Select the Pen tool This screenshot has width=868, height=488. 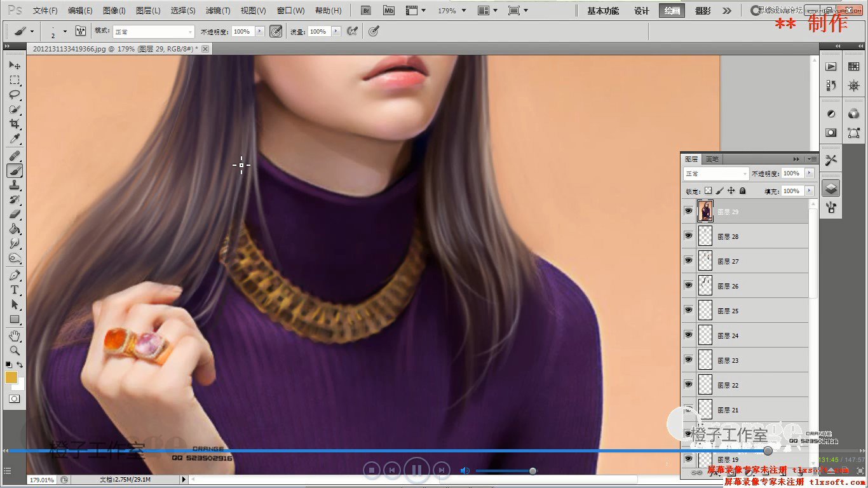[x=14, y=275]
